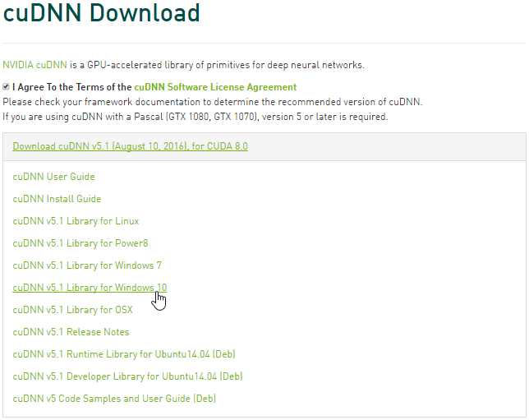Download cuDNN v5.1 Library for Linux

tap(76, 221)
